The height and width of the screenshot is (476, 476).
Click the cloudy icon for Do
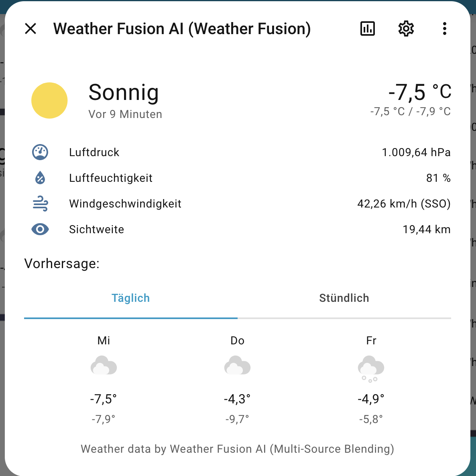point(237,366)
